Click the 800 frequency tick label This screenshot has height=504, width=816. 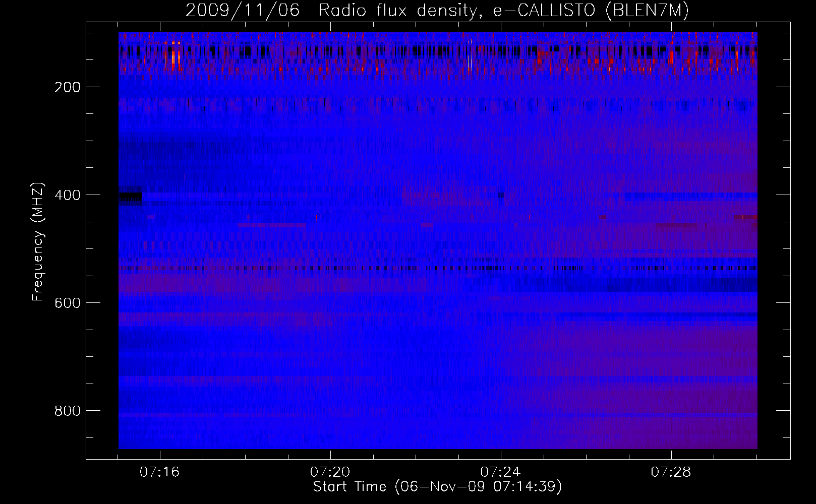tap(67, 411)
